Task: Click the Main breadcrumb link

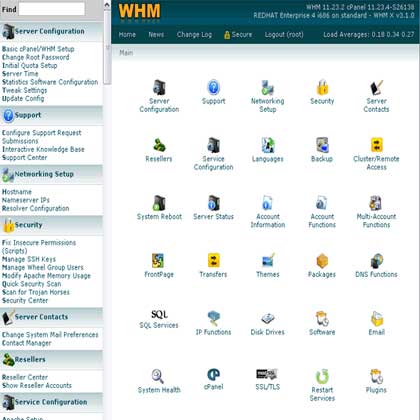Action: (x=126, y=53)
